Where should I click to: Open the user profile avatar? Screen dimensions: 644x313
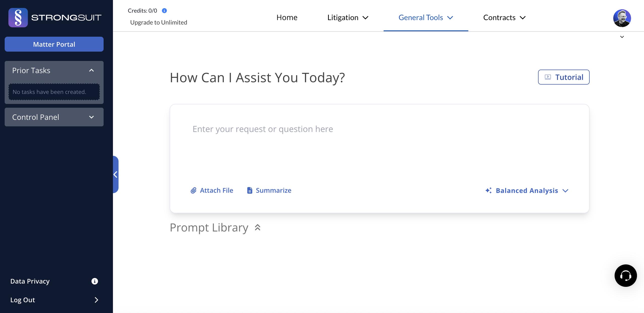click(x=622, y=18)
